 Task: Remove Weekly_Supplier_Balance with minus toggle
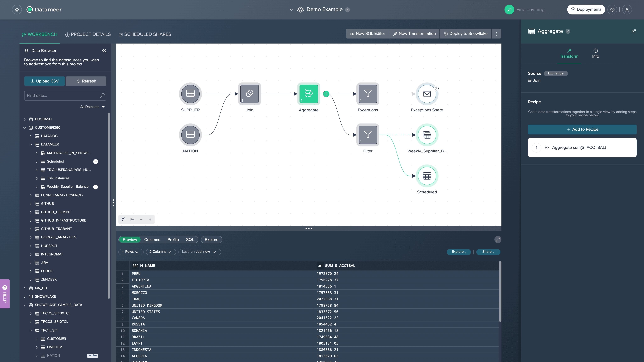[x=95, y=187]
